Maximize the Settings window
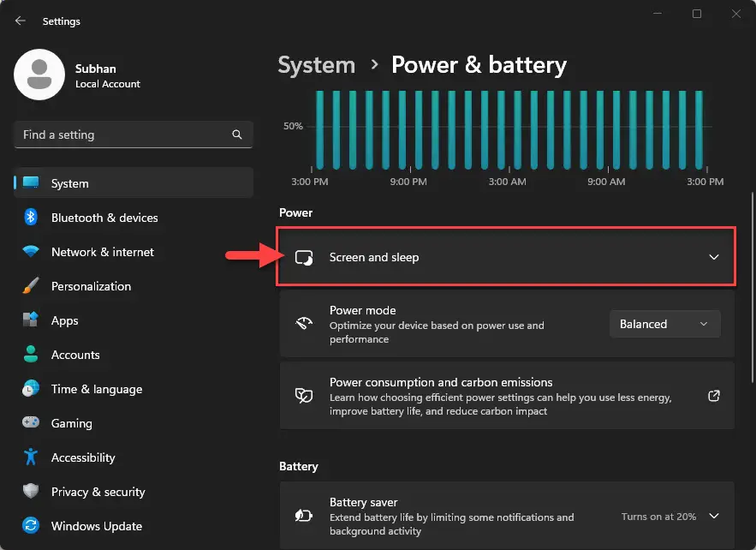The width and height of the screenshot is (756, 550). pos(697,14)
